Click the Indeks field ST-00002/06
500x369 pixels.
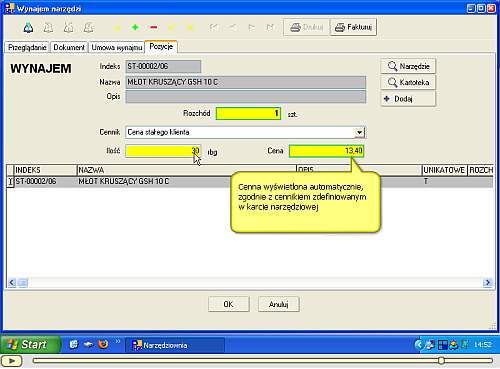(x=163, y=66)
